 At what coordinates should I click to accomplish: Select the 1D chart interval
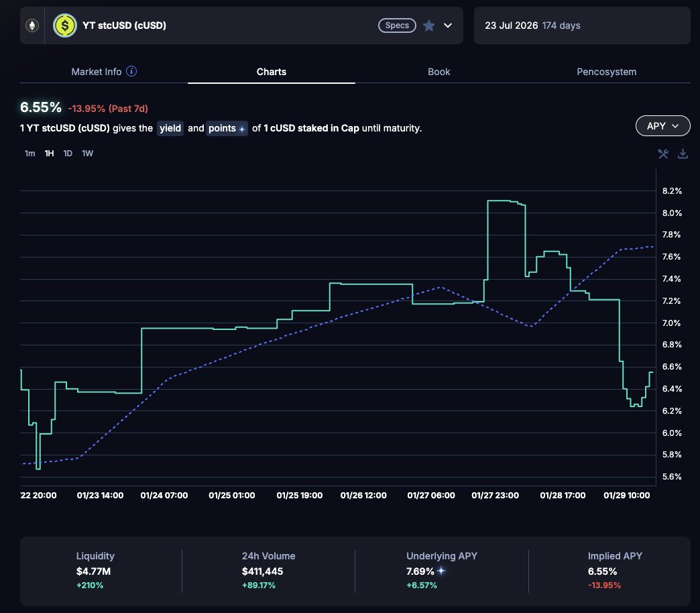[x=68, y=154]
